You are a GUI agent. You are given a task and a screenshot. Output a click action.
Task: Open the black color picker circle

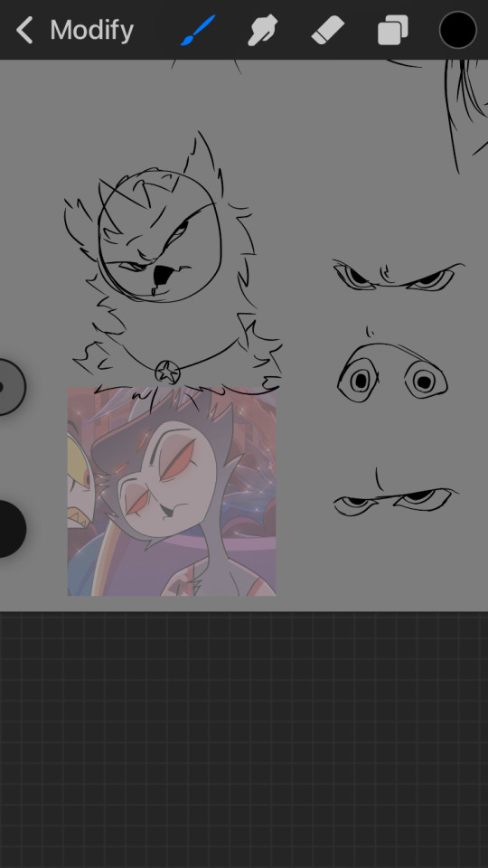[x=458, y=30]
